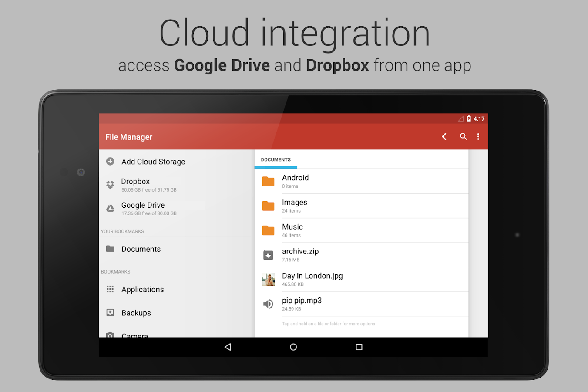Tap the Android back navigation button

click(x=228, y=347)
